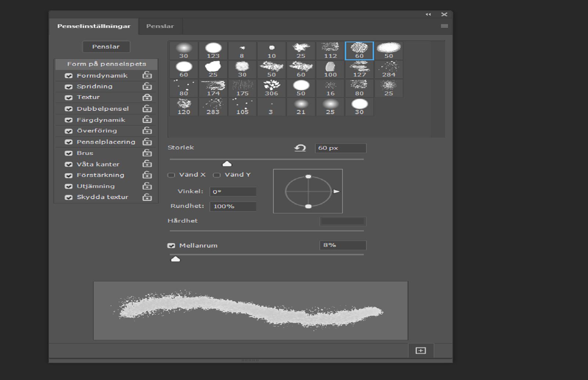Click inside the Vinkel input field
This screenshot has height=380, width=588.
click(x=233, y=192)
